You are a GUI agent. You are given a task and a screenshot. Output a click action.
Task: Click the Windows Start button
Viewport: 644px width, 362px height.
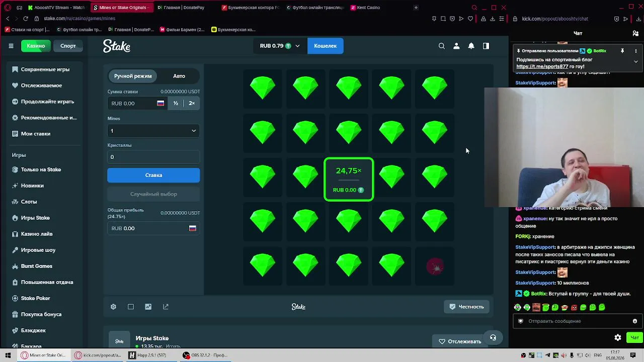click(8, 355)
